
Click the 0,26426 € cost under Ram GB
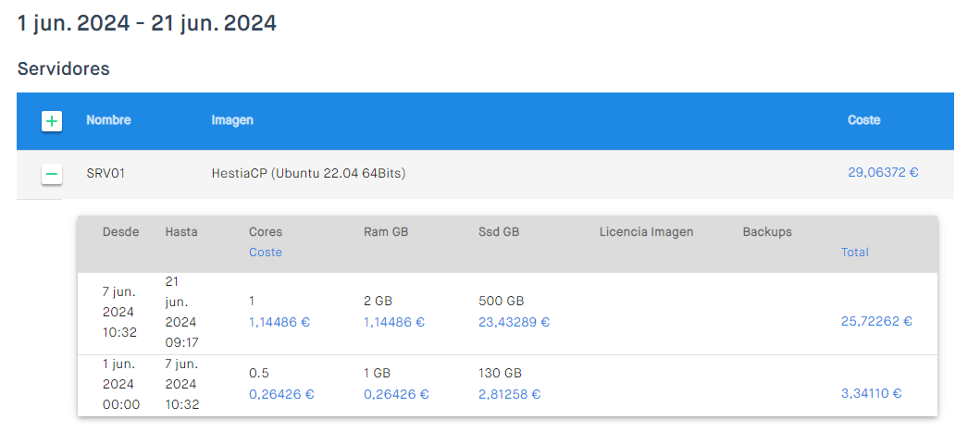point(396,394)
